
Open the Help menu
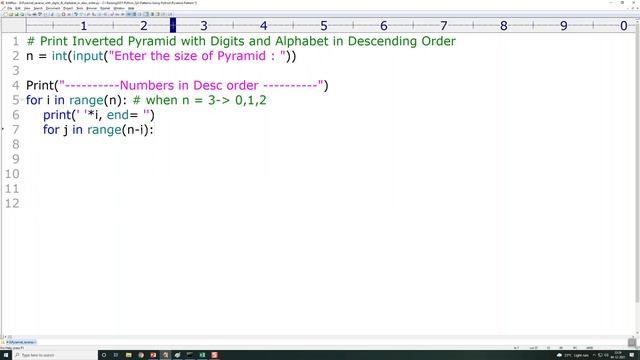[131, 8]
